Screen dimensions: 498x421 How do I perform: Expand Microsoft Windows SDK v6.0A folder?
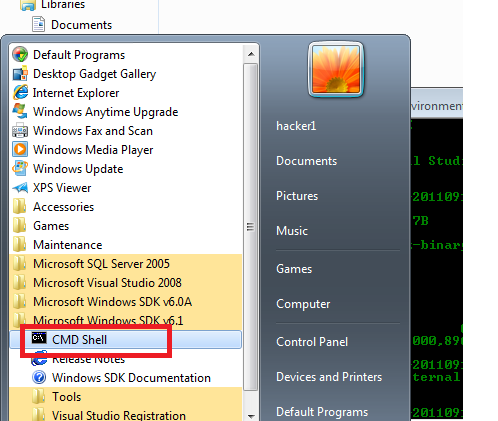tap(126, 302)
